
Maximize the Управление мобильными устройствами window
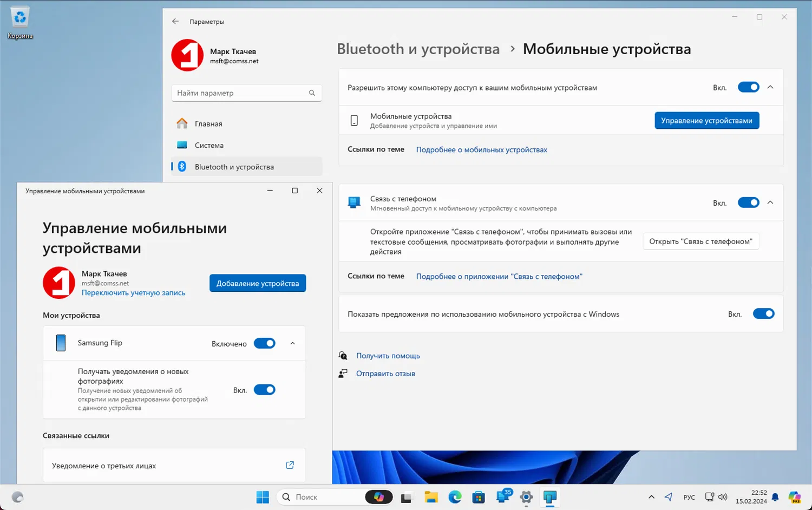[x=295, y=191]
